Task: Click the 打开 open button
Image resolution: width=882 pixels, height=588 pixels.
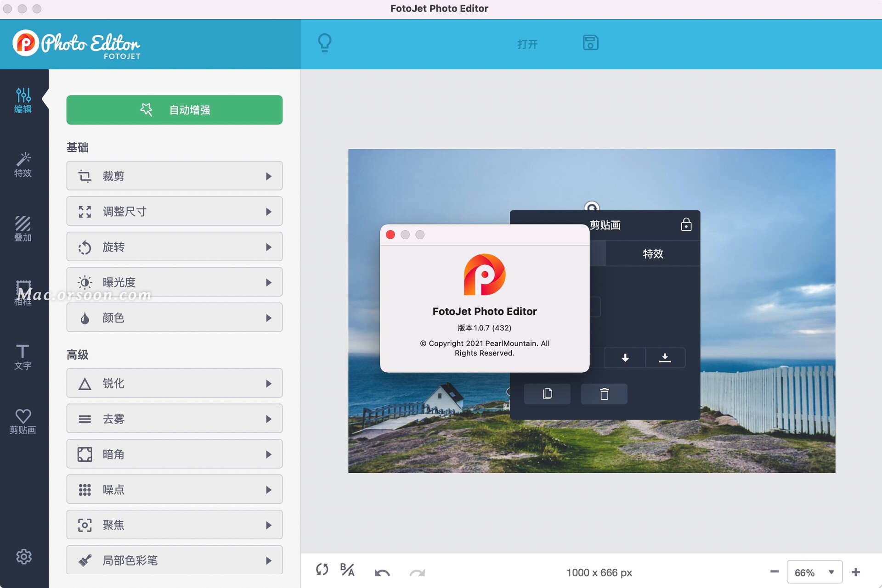Action: pyautogui.click(x=527, y=44)
